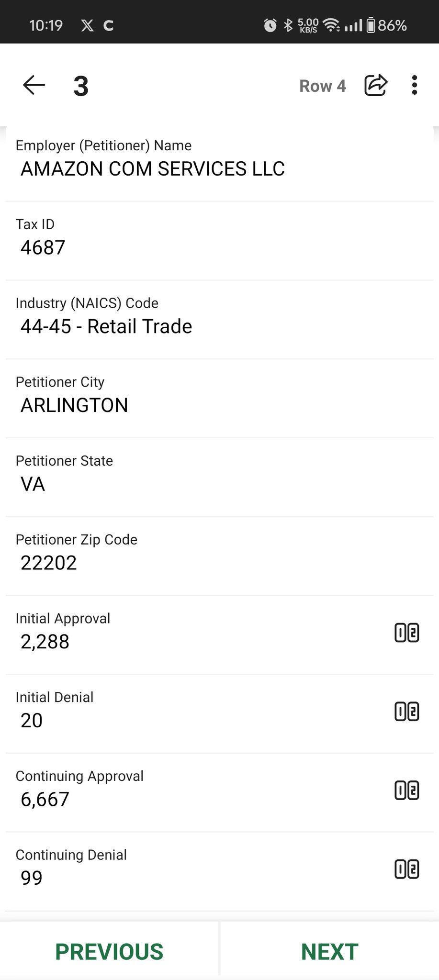Open the three-dot overflow menu

[415, 86]
